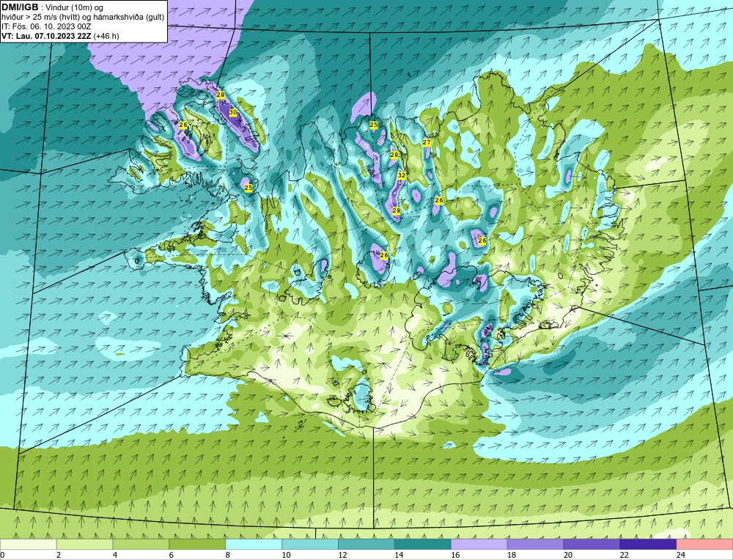Click the pale yellow 0–2 legend swatch

[29, 544]
